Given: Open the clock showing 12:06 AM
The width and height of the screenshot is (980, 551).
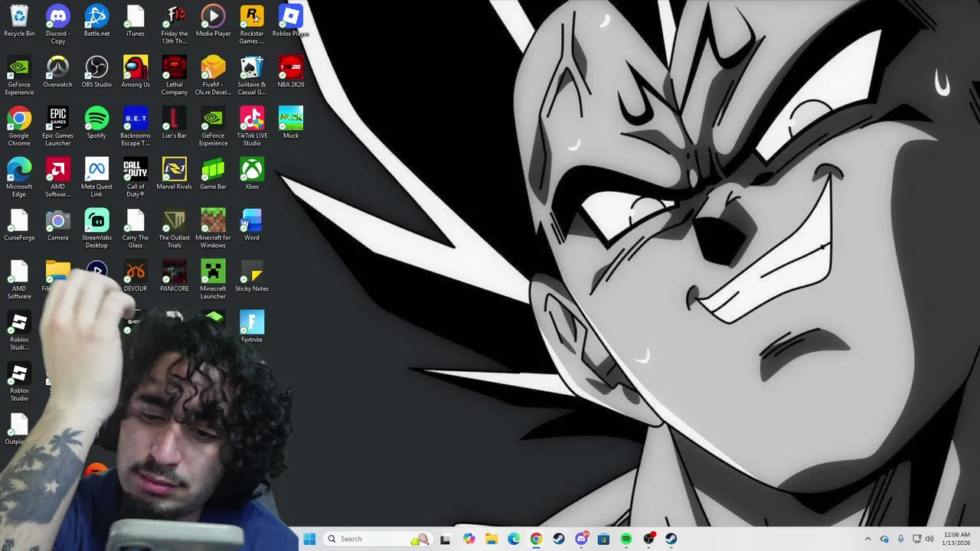Looking at the screenshot, I should pos(957,539).
